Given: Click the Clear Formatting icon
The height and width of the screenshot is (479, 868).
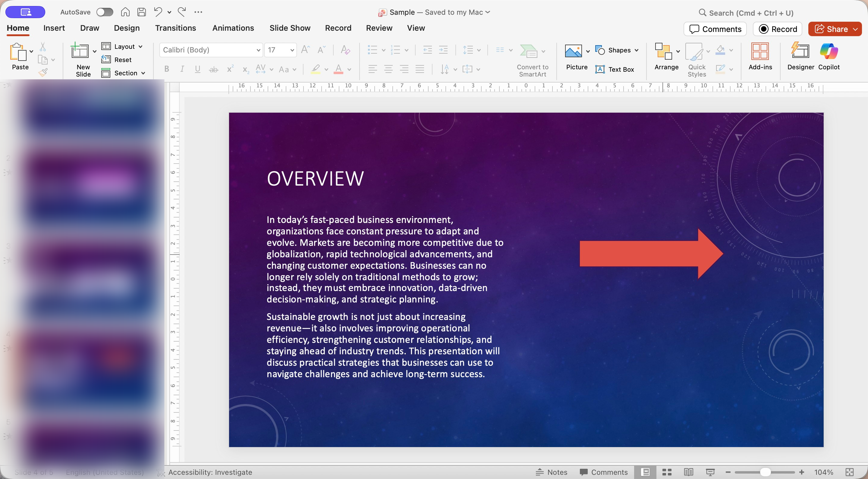Looking at the screenshot, I should (345, 50).
